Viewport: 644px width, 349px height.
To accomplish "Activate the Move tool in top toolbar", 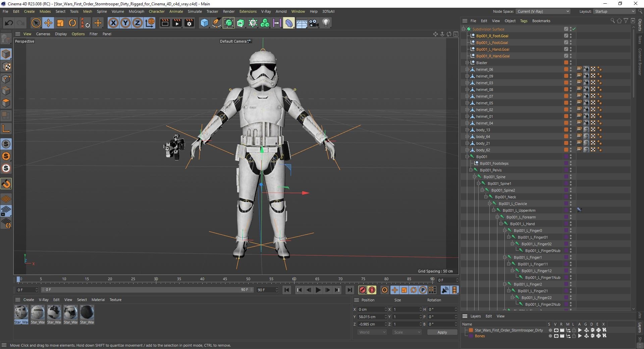I will click(x=48, y=23).
